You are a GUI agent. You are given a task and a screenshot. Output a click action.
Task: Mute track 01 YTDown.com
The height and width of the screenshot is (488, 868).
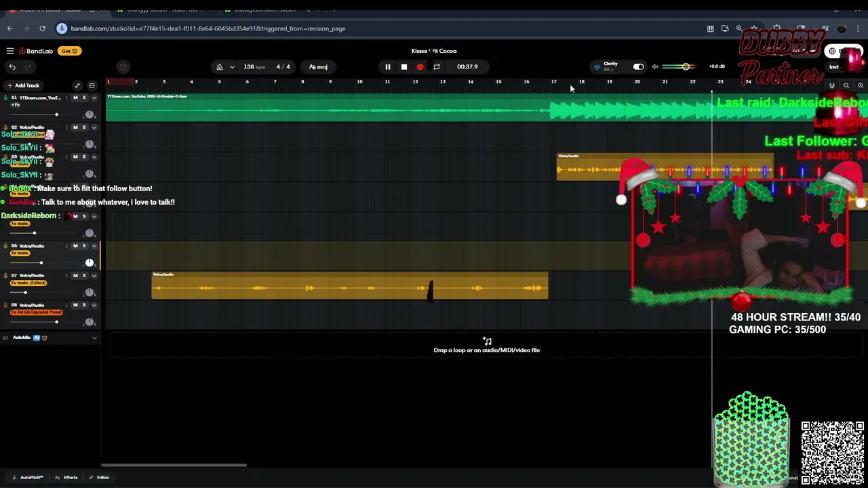pos(75,98)
